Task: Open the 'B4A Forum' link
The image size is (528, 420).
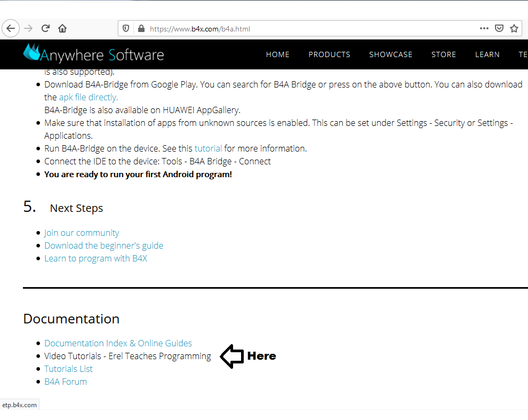Action: coord(66,382)
